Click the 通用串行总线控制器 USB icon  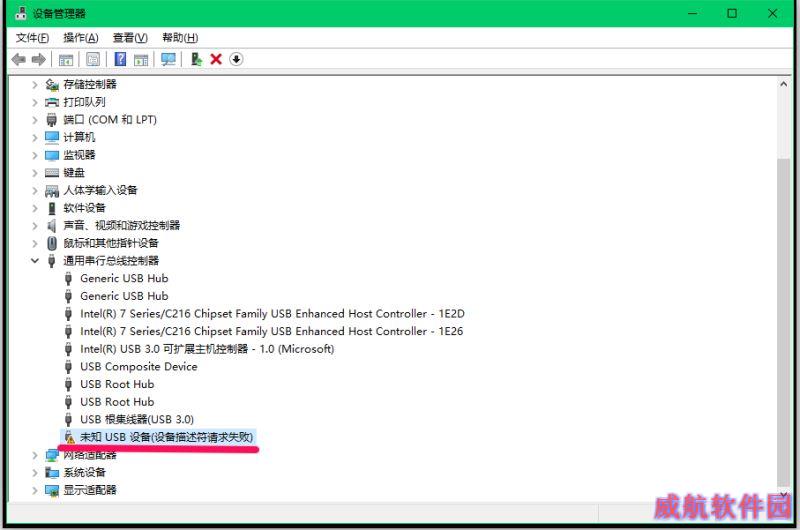(x=52, y=261)
